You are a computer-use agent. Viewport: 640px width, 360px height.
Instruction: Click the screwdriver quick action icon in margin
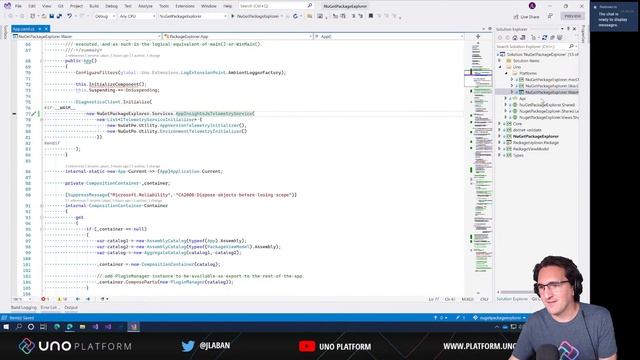click(33, 114)
